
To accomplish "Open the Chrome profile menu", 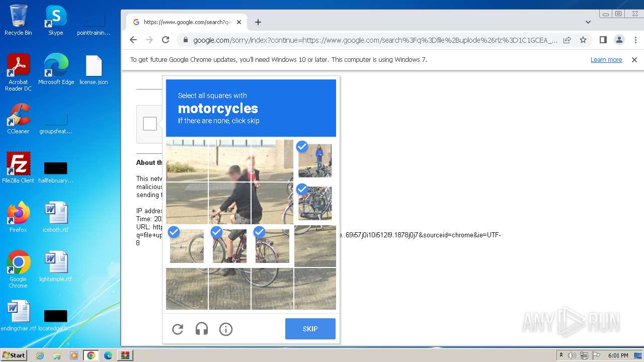I will point(619,40).
